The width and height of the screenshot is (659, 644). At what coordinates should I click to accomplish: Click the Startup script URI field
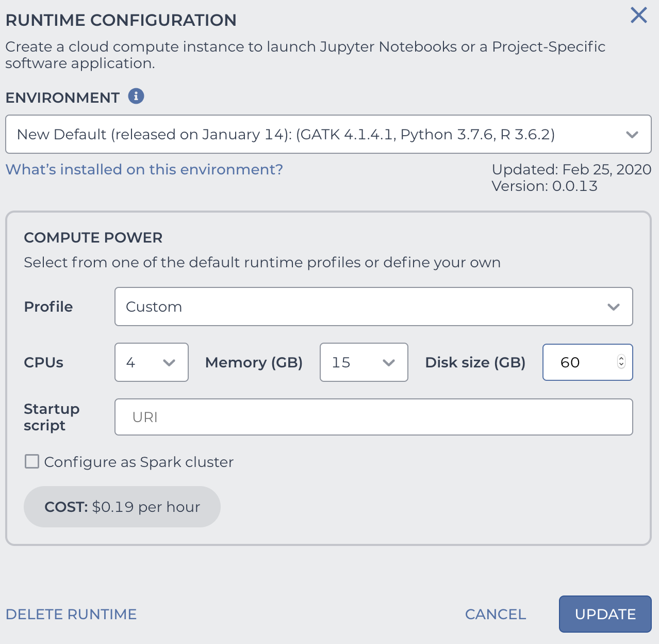point(374,417)
